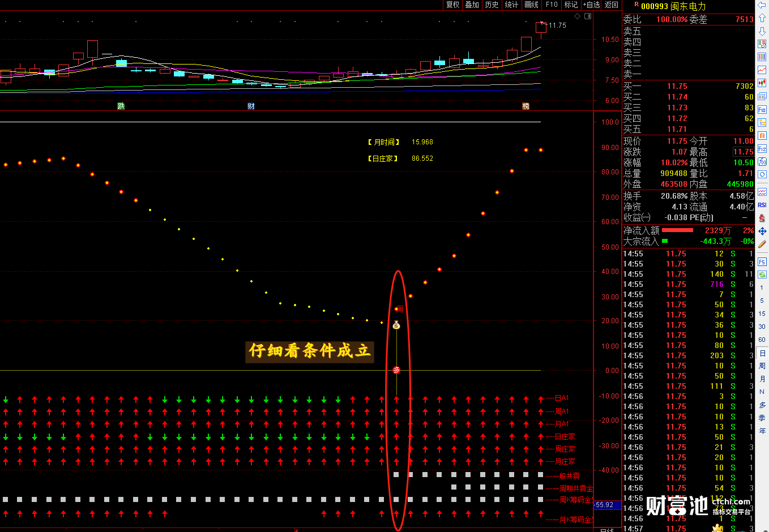The width and height of the screenshot is (769, 532).
Task: Open 统计 statistics button
Action: coord(512,5)
